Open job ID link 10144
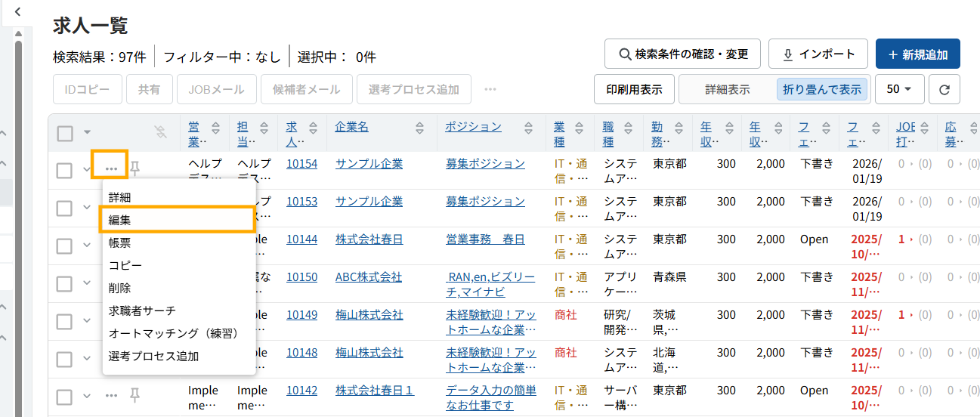This screenshot has width=980, height=417. pos(301,239)
